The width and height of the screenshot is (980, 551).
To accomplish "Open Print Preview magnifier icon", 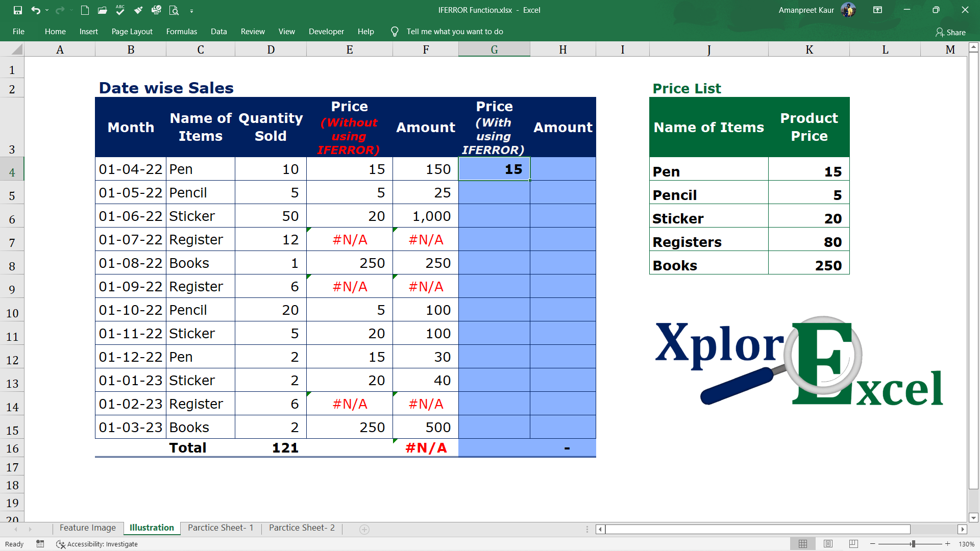I will click(x=174, y=10).
